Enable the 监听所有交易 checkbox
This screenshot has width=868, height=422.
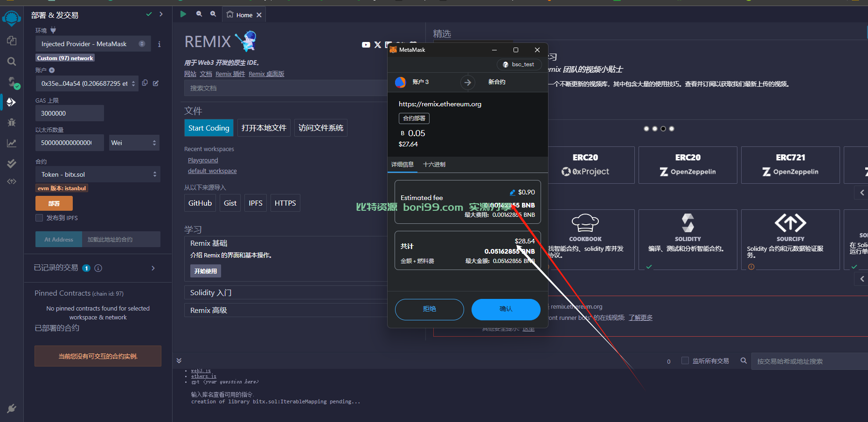685,360
